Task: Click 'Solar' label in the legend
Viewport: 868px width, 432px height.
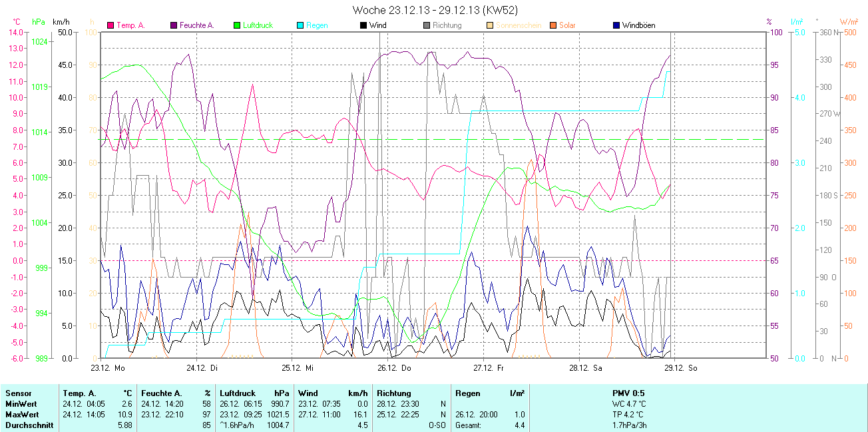Action: [567, 25]
